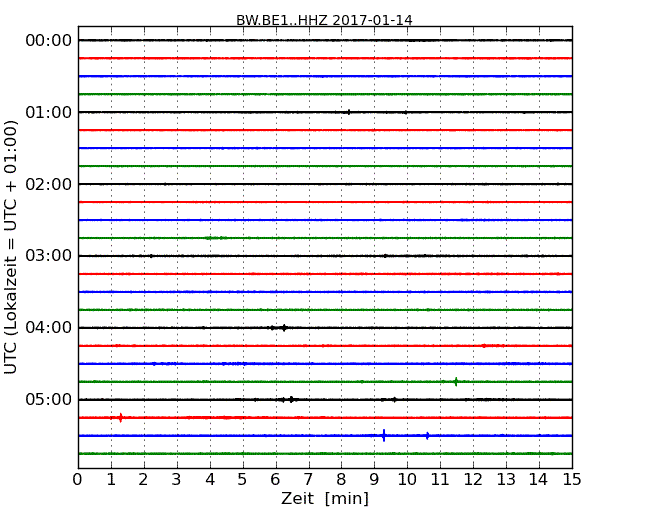Click the tall blue spike near minute 9
Image resolution: width=650 pixels, height=520 pixels.
tap(384, 435)
